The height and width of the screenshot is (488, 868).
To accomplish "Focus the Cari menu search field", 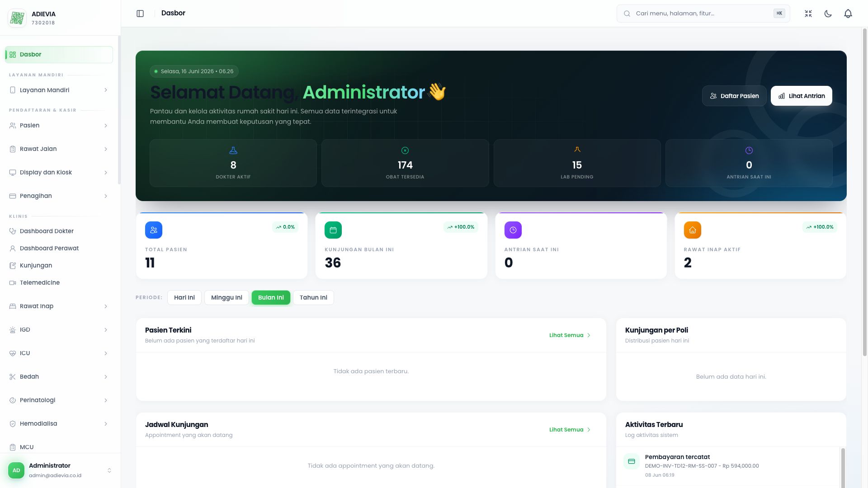I will [x=703, y=14].
